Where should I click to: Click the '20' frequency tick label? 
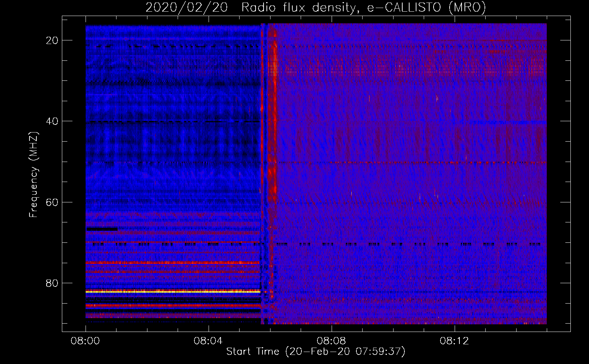click(x=52, y=40)
